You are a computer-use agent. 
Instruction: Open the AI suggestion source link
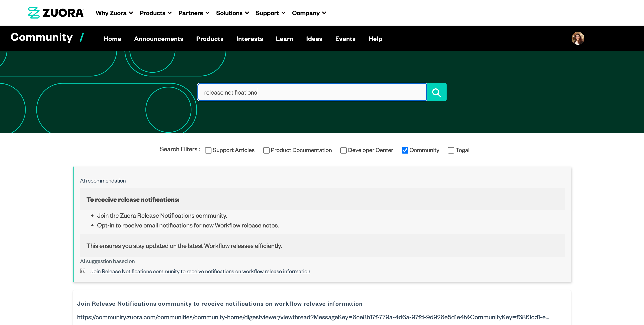(200, 271)
